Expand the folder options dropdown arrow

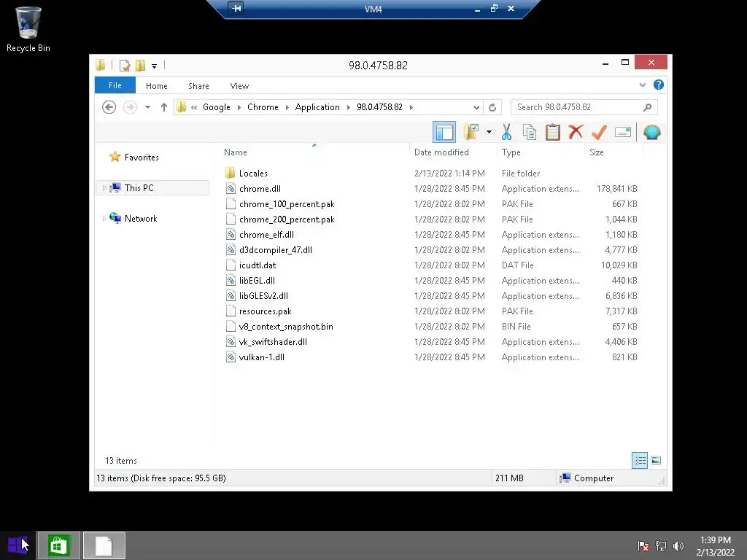click(489, 132)
